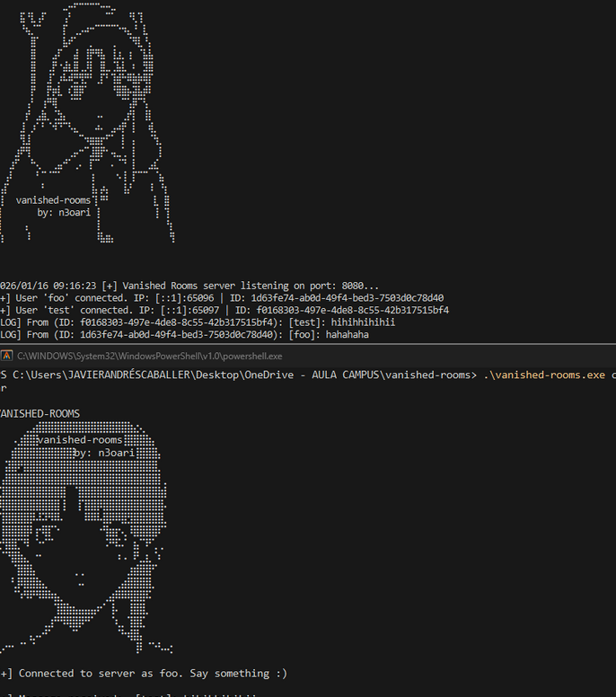This screenshot has width=616, height=697.
Task: Click the '.\vanished-rooms.exe' command text
Action: coord(544,375)
